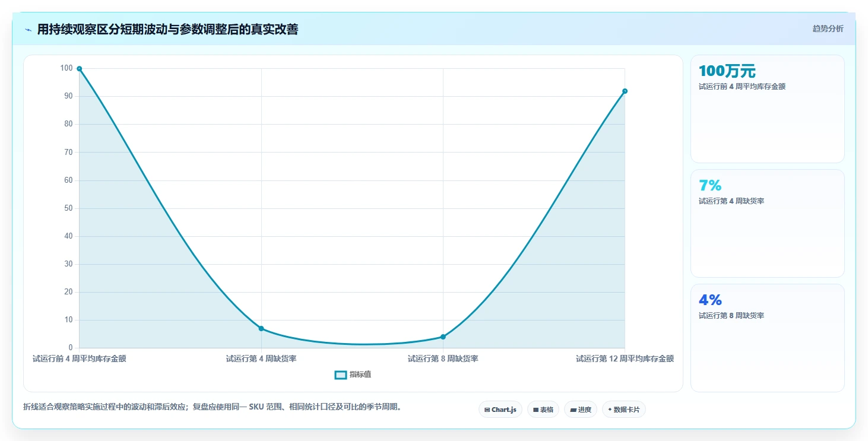Click card label 试运行第 4 周缺货率
The height and width of the screenshot is (441, 868).
731,201
